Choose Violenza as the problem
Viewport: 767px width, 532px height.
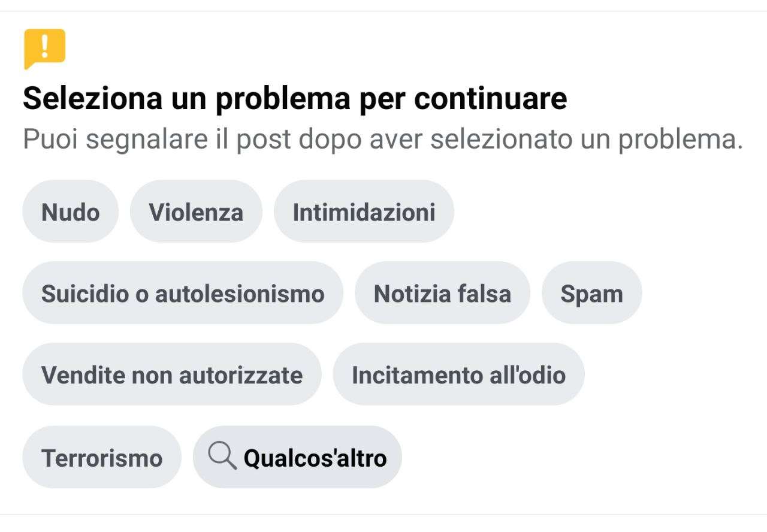tap(196, 211)
